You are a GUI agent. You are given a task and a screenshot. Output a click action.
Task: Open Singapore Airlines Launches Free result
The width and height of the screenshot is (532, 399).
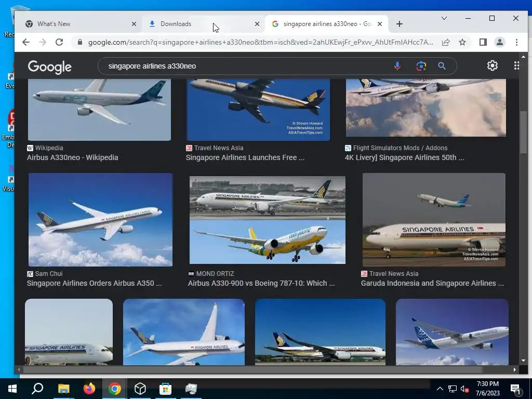(245, 157)
